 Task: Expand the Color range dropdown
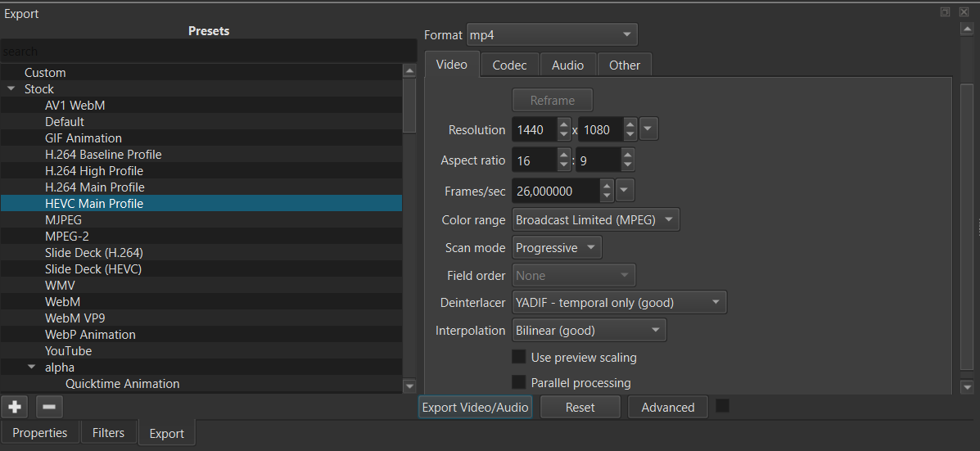pyautogui.click(x=595, y=220)
